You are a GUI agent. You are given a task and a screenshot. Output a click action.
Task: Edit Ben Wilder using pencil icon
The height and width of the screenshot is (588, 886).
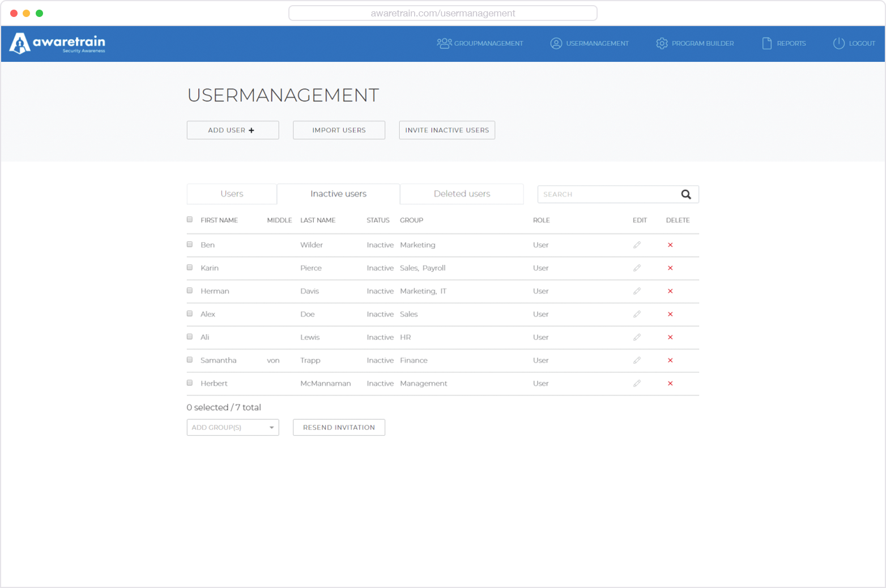[x=637, y=245]
